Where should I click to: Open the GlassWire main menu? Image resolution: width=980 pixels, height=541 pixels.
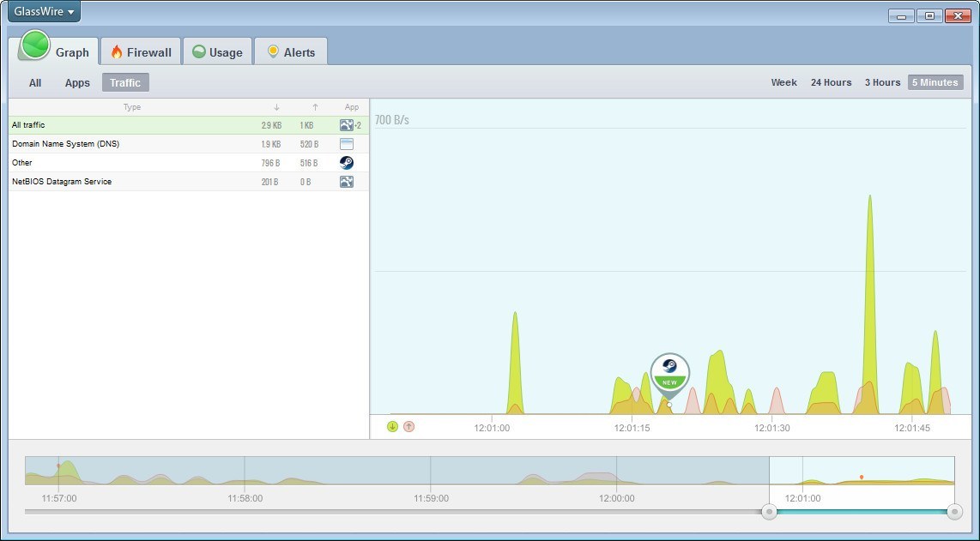tap(42, 11)
